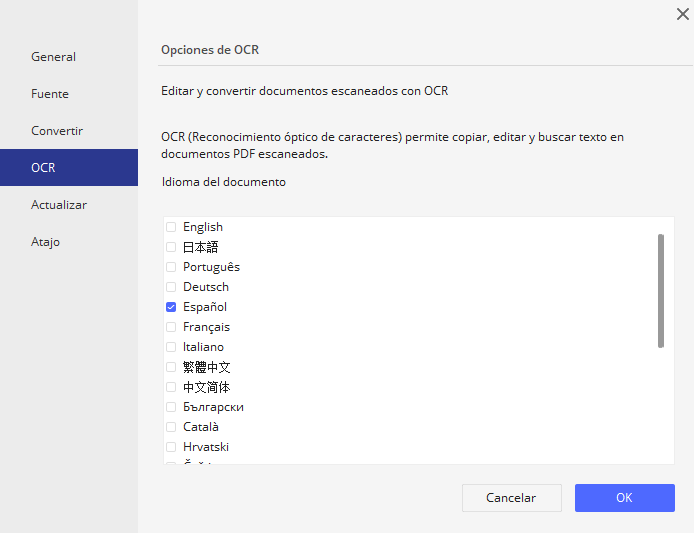The image size is (694, 533).
Task: Tick the Български language checkbox
Action: click(x=171, y=407)
